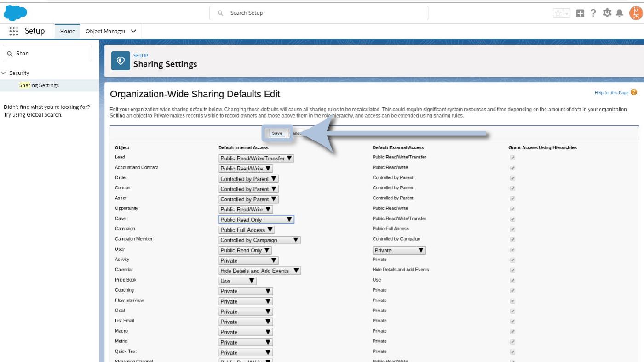Viewport: 644px width, 362px height.
Task: Open the notifications bell icon
Action: [x=620, y=13]
